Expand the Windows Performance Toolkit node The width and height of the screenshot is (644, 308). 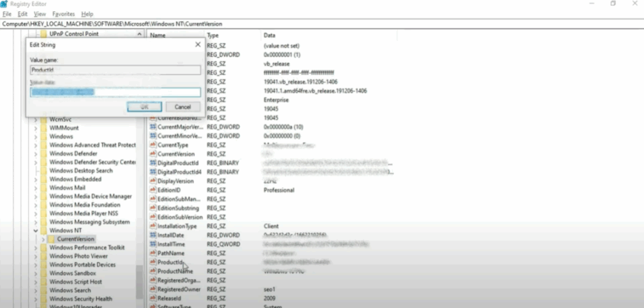click(x=36, y=248)
